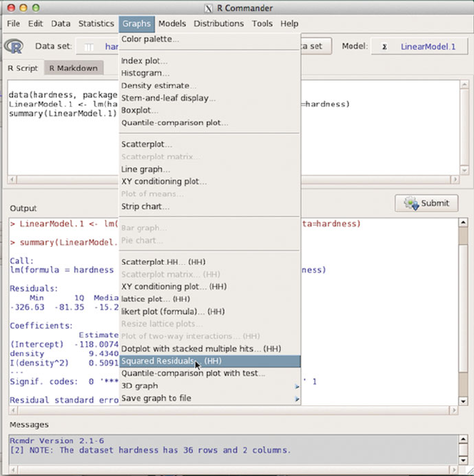Select Quantile-comparison plot with test...

210,373
